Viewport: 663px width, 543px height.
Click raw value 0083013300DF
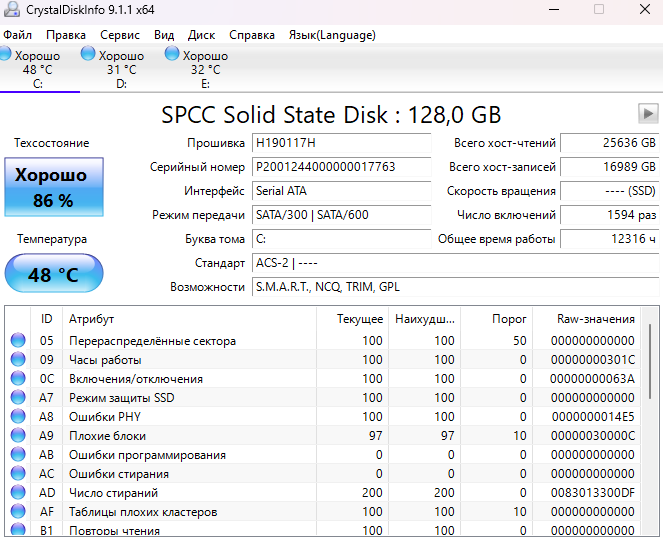[x=592, y=493]
